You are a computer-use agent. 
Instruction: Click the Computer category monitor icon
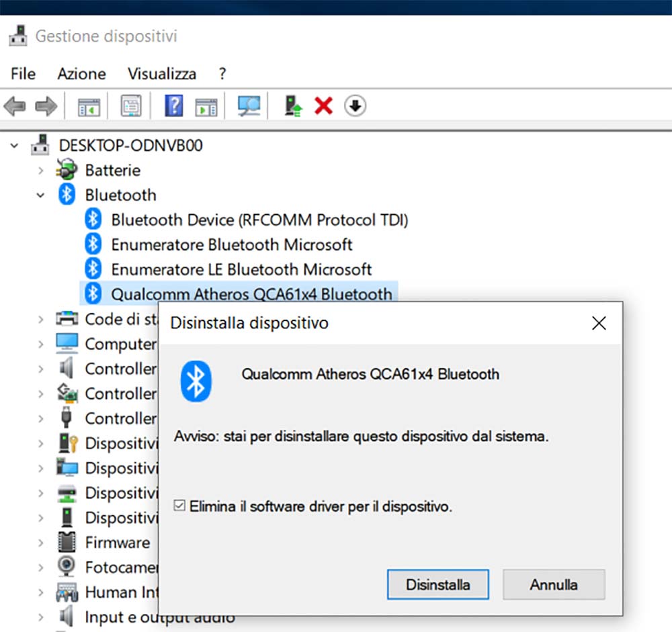point(67,343)
